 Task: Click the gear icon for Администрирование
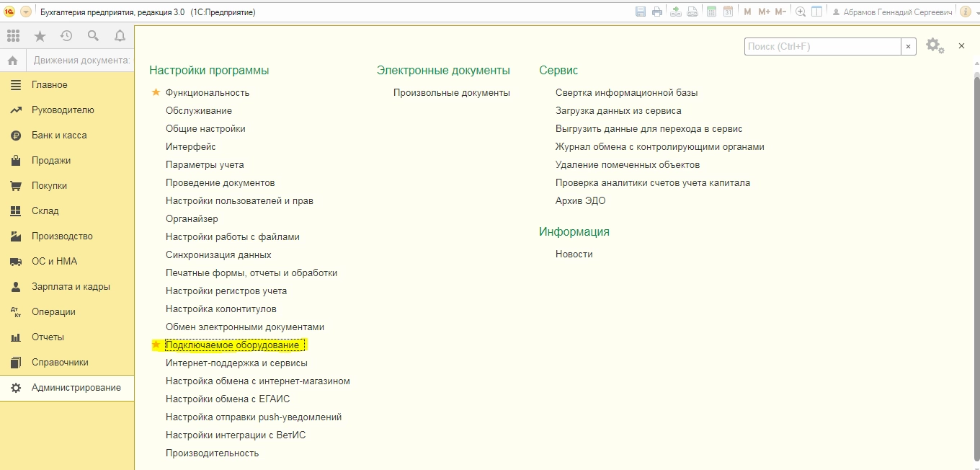[15, 388]
